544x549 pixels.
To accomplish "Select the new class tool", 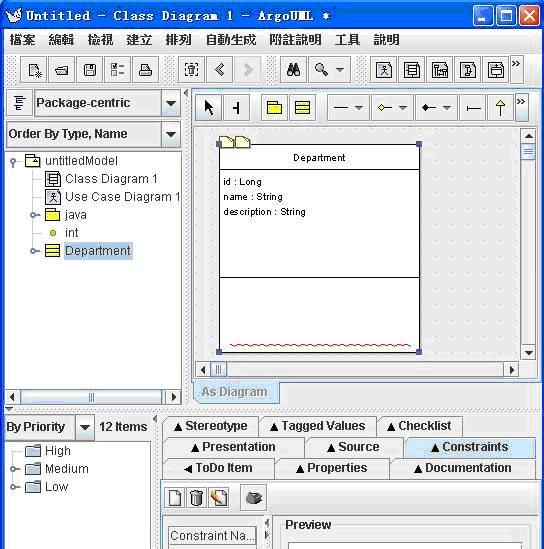I will 302,107.
